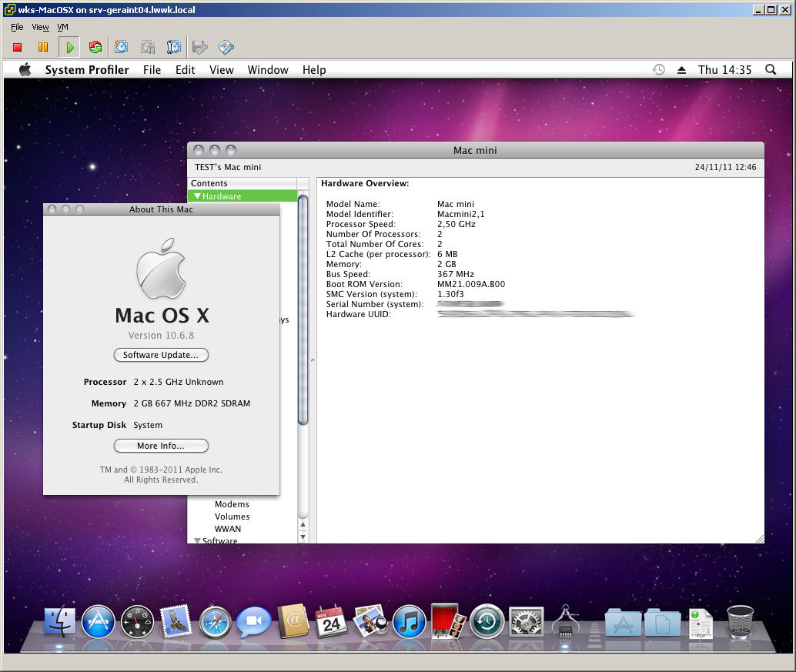Viewport: 796px width, 672px height.
Task: Open iCal calendar in the Dock
Action: point(332,621)
